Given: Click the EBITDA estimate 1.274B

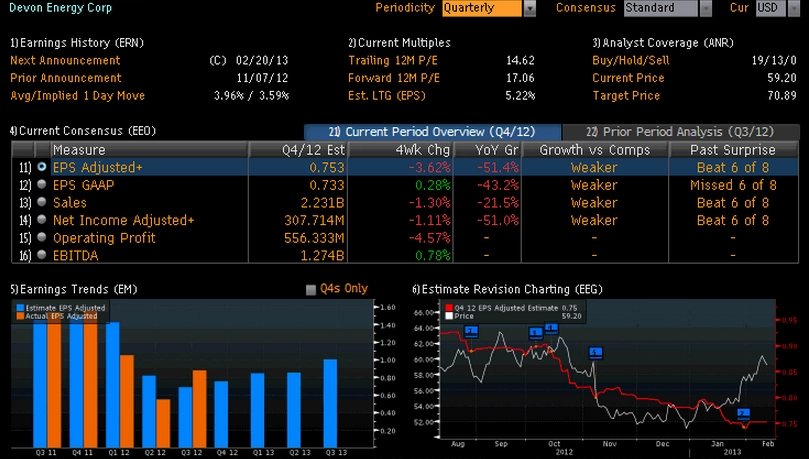Looking at the screenshot, I should 322,255.
